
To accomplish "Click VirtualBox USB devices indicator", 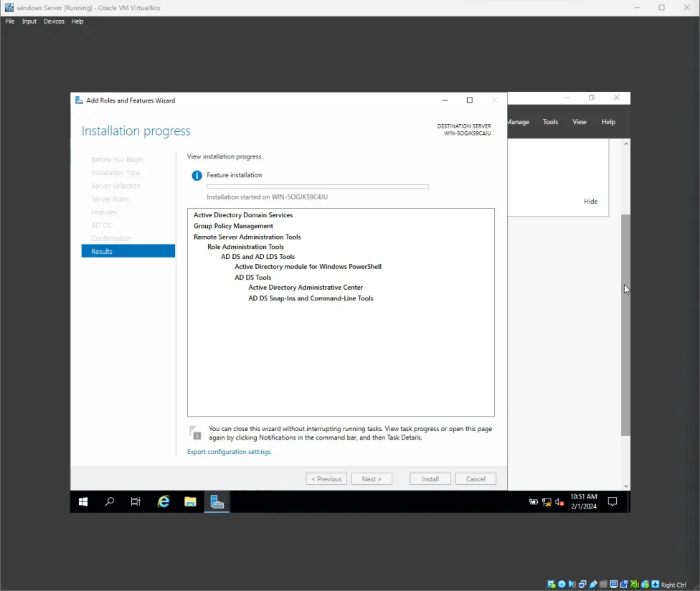I will point(593,585).
